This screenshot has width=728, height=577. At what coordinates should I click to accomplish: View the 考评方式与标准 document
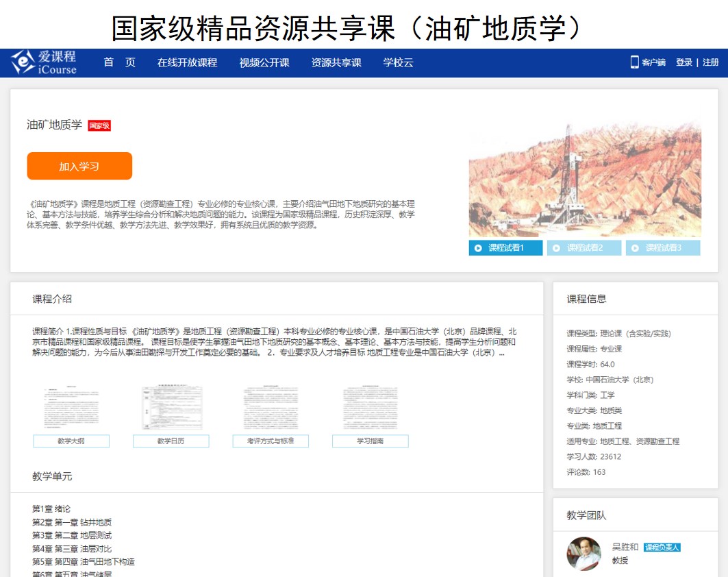point(271,409)
